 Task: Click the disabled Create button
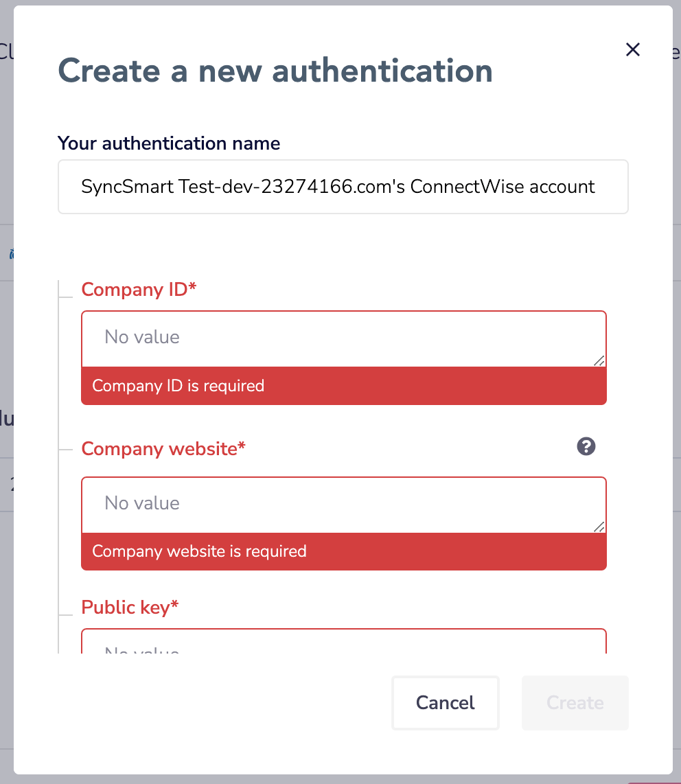point(575,702)
